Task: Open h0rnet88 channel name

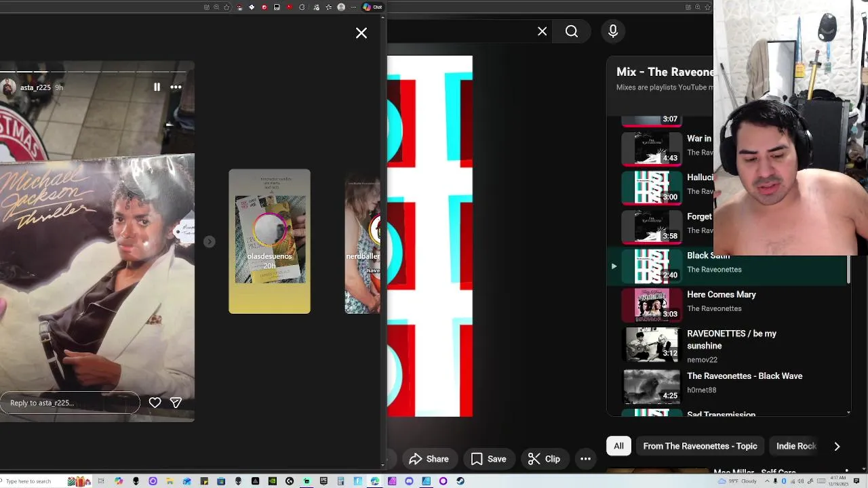Action: (701, 390)
